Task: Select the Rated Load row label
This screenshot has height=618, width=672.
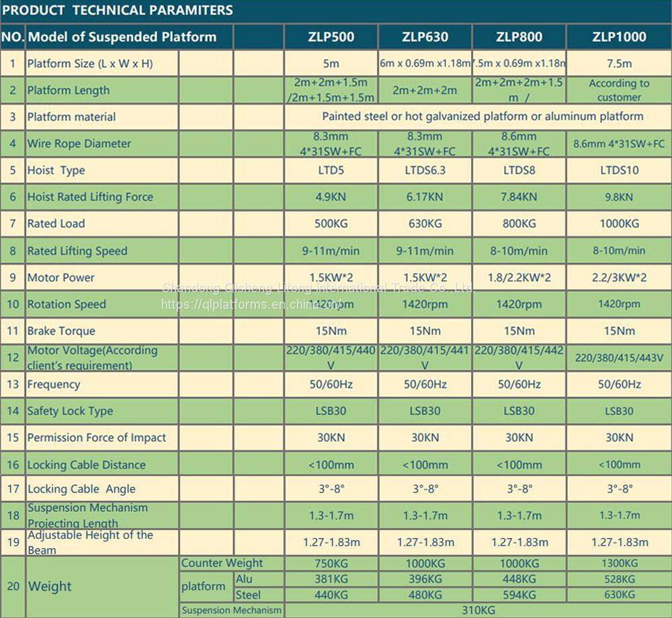Action: (56, 224)
